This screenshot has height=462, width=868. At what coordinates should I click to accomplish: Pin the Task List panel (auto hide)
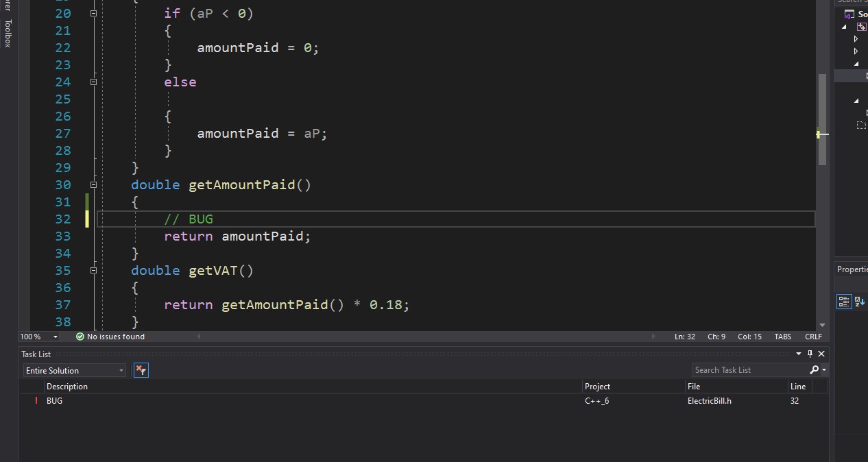810,354
